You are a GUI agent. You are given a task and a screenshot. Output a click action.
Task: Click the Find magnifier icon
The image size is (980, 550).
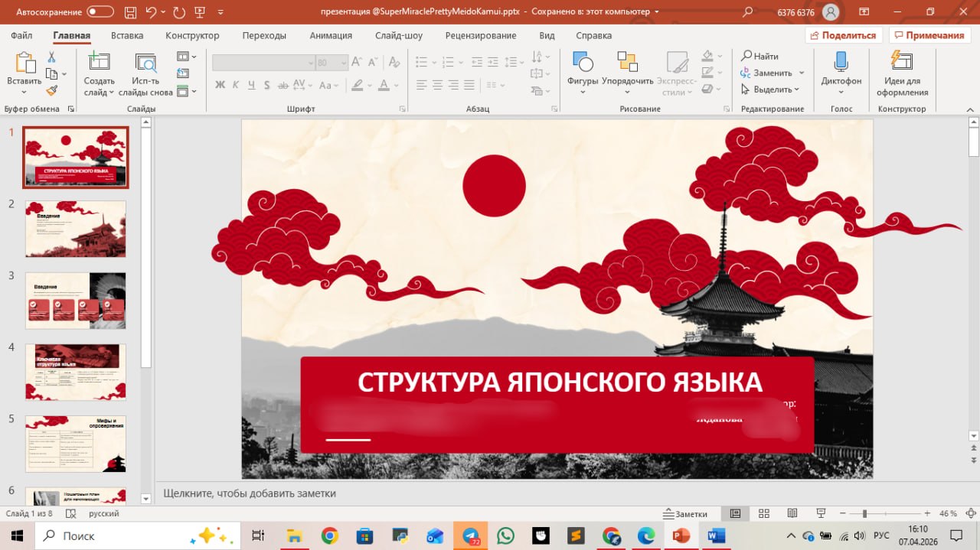[x=746, y=56]
